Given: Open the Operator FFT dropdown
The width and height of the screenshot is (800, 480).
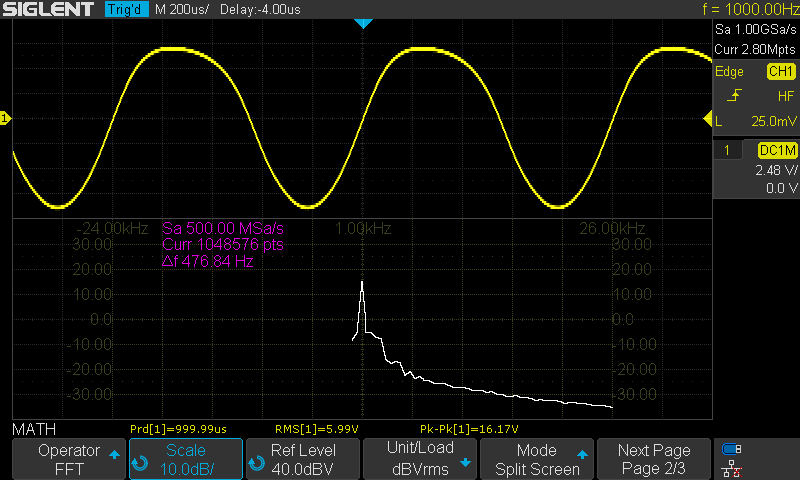Looking at the screenshot, I should click(x=69, y=459).
